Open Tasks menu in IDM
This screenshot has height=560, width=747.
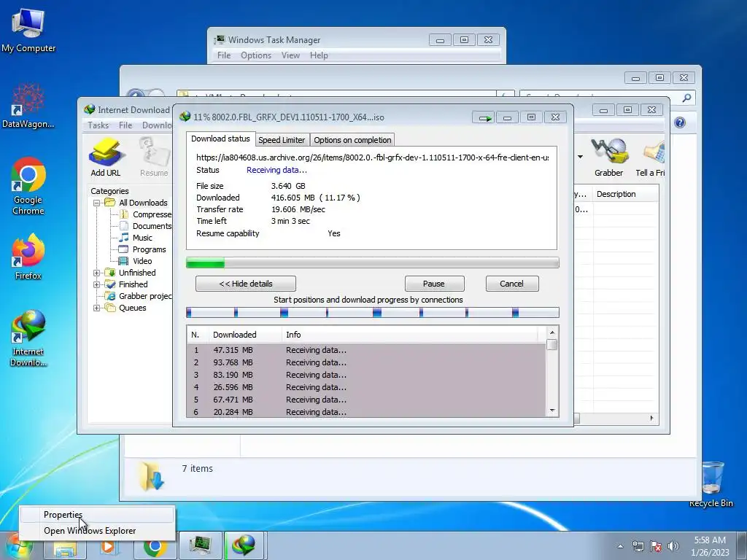[98, 125]
